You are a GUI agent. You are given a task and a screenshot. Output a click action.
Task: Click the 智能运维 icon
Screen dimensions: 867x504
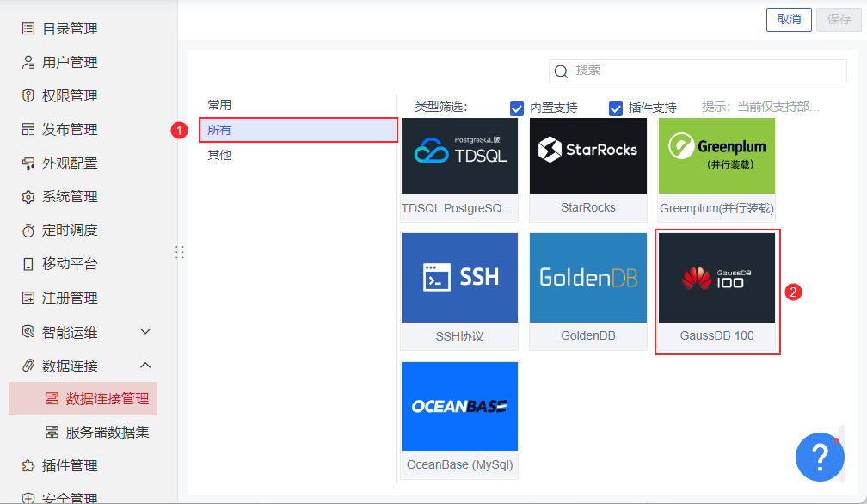[x=28, y=332]
